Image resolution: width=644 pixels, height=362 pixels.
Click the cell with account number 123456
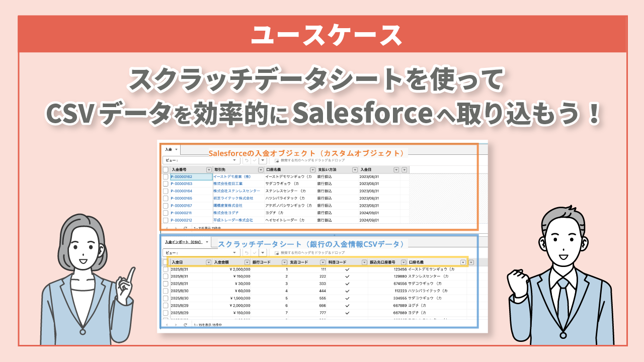387,269
